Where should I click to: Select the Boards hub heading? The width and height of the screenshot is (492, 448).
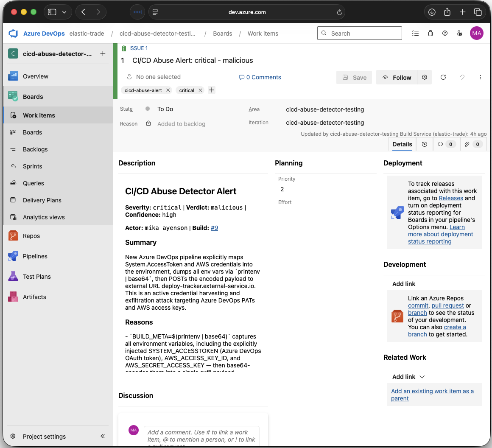point(33,97)
